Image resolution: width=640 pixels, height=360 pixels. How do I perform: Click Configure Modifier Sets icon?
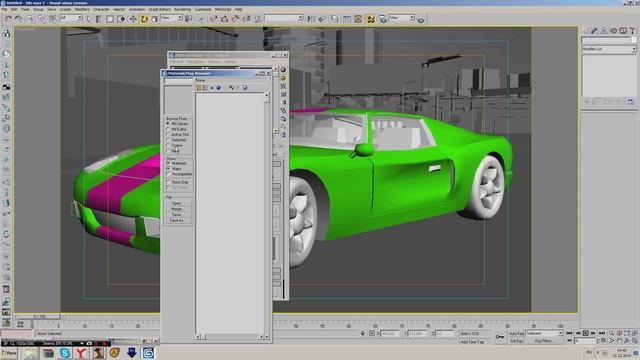[x=631, y=102]
